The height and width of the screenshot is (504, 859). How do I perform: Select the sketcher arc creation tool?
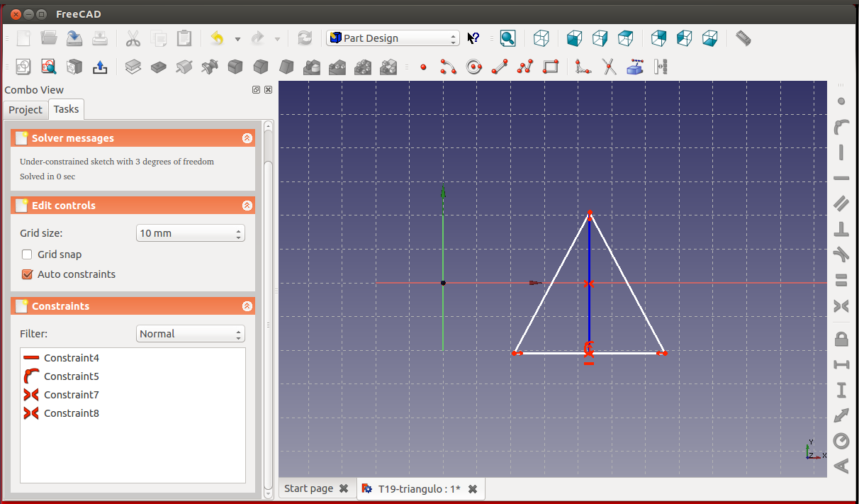coord(448,67)
